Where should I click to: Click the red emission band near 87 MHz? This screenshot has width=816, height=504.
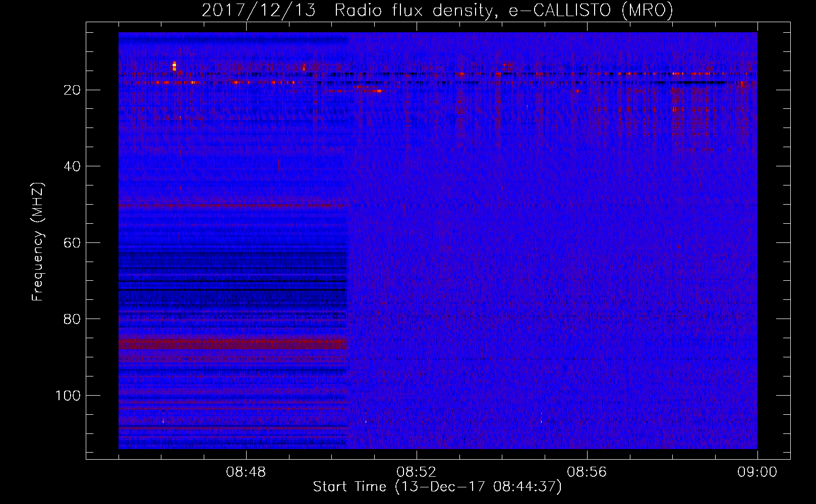233,344
